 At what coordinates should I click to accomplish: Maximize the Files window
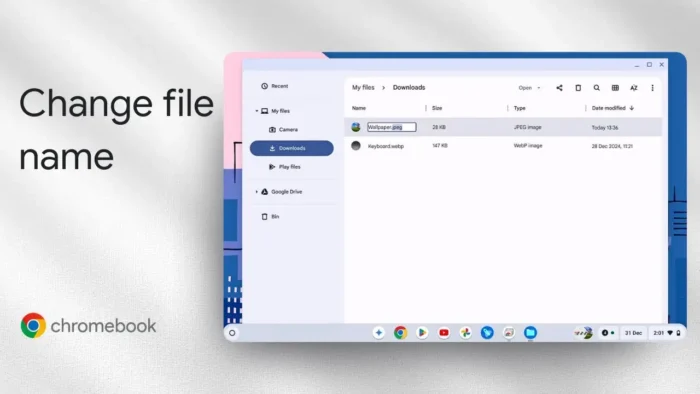pyautogui.click(x=650, y=65)
